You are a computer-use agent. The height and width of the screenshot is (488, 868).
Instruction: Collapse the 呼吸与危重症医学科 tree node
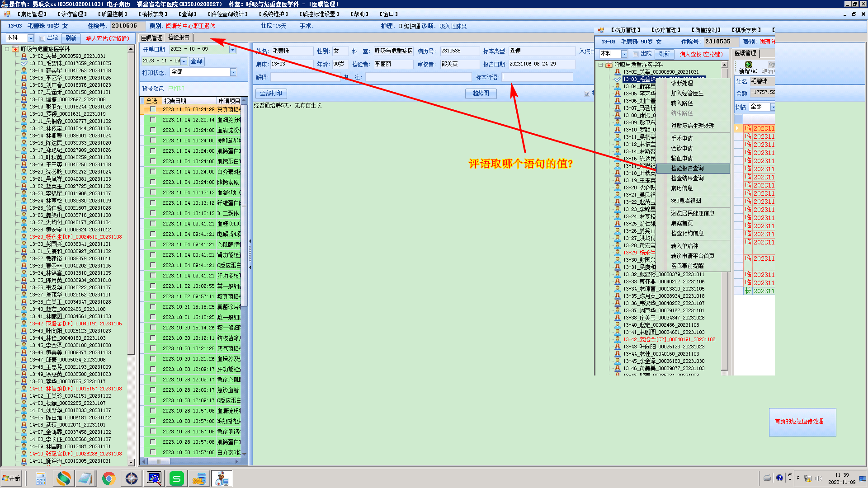click(7, 49)
